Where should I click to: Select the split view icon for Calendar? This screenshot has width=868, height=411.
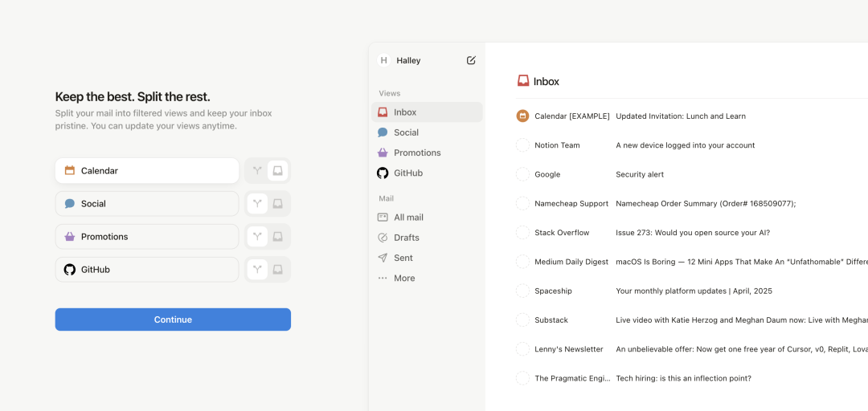pos(257,171)
